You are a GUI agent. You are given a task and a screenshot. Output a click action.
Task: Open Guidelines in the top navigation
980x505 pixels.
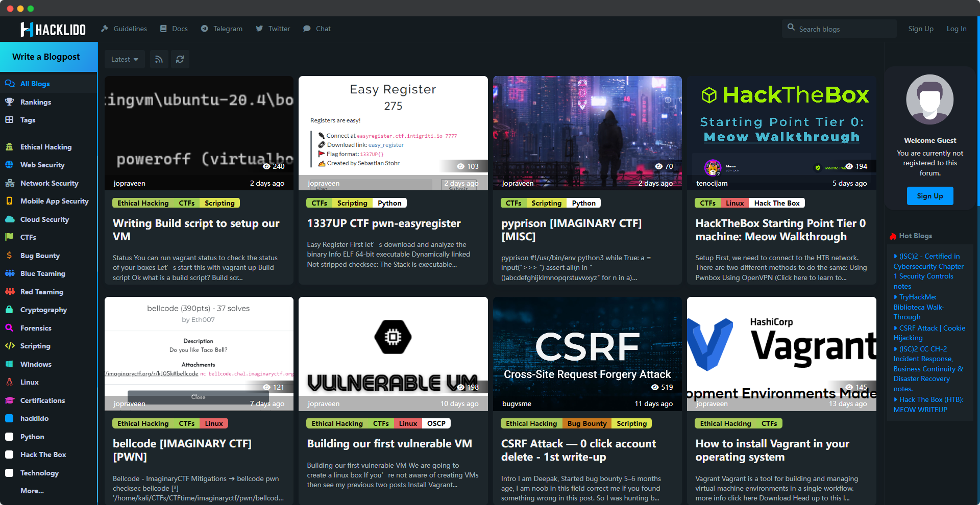pyautogui.click(x=124, y=29)
